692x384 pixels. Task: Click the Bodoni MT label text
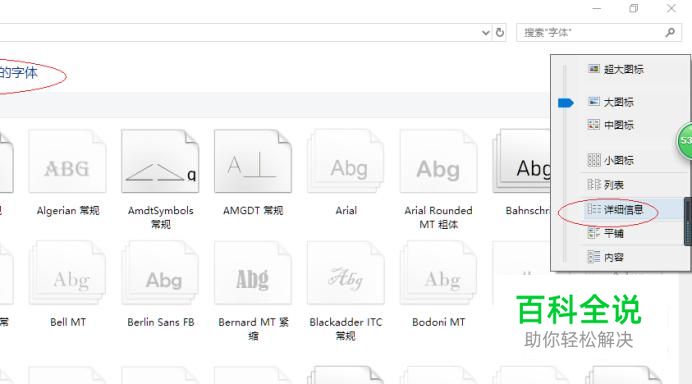pyautogui.click(x=439, y=322)
